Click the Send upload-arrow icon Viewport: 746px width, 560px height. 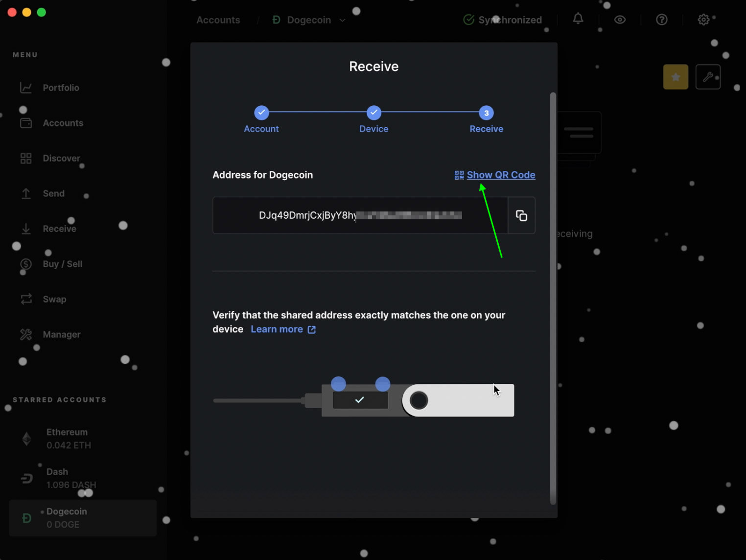[x=26, y=194]
